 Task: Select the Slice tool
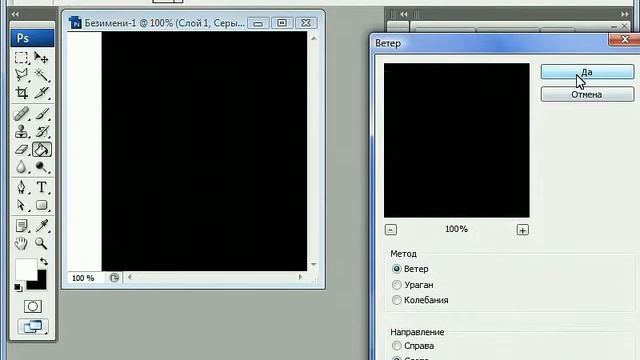[x=41, y=93]
